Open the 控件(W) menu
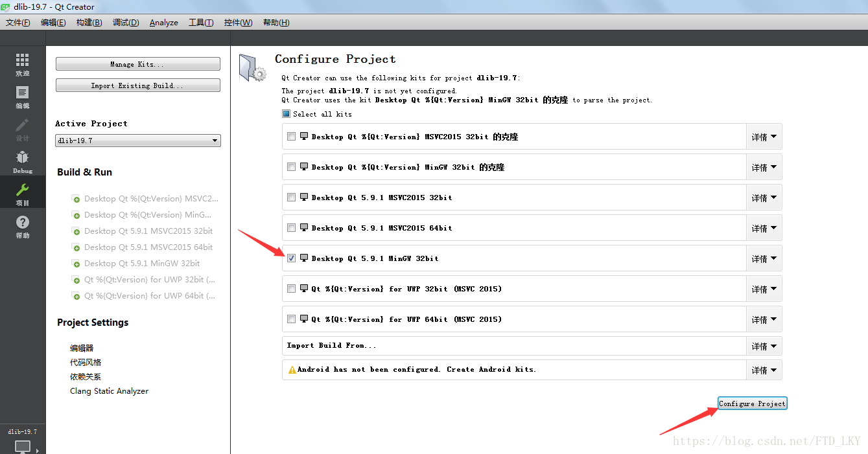This screenshot has width=868, height=454. tap(238, 23)
